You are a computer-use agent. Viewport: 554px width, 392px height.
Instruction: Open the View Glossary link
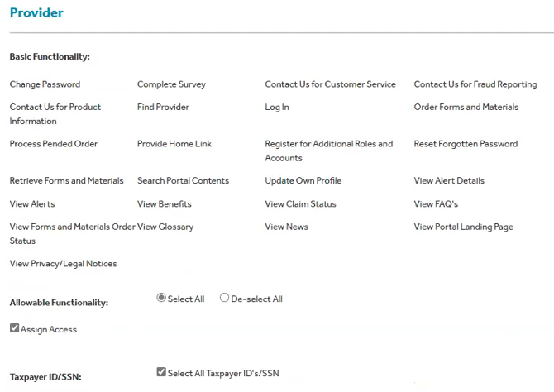coord(165,227)
